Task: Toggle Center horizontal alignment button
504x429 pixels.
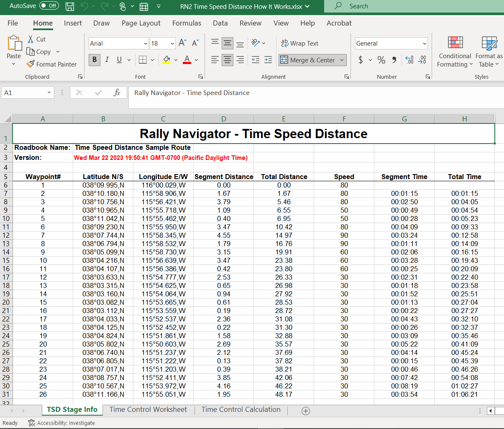Action: (x=228, y=59)
